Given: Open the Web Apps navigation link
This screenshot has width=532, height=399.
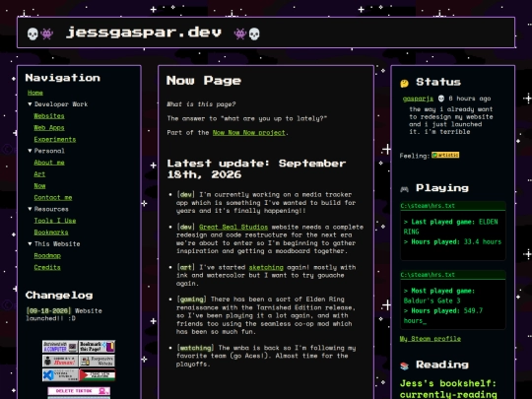Looking at the screenshot, I should coord(49,127).
